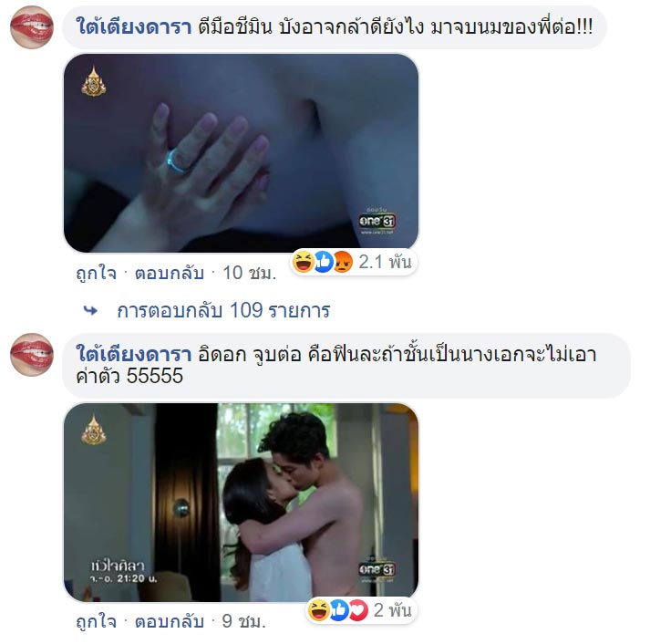Click the angry reaction icon on first comment
650x644 pixels.
point(343,262)
